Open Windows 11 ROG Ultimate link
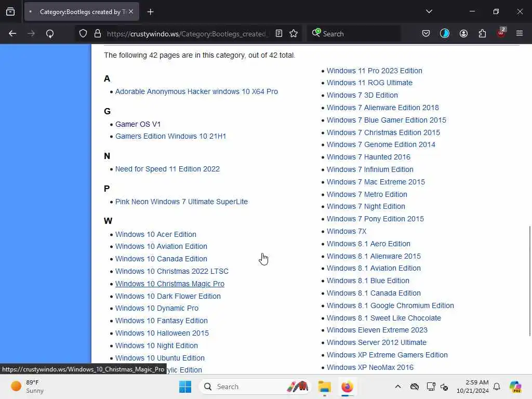This screenshot has height=399, width=532. point(369,83)
